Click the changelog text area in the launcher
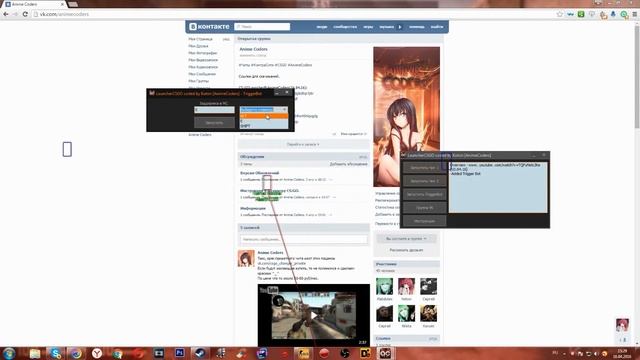Viewport: 640px width, 360px height. pos(498,187)
